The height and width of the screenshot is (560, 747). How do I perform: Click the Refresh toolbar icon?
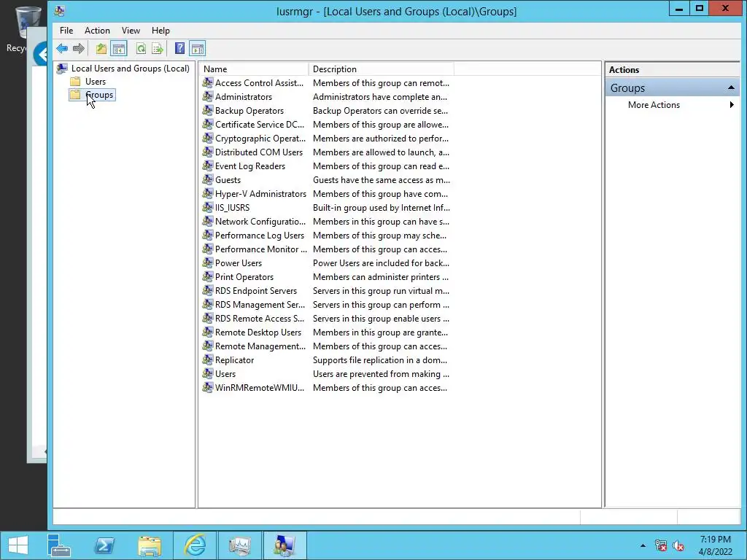tap(141, 49)
